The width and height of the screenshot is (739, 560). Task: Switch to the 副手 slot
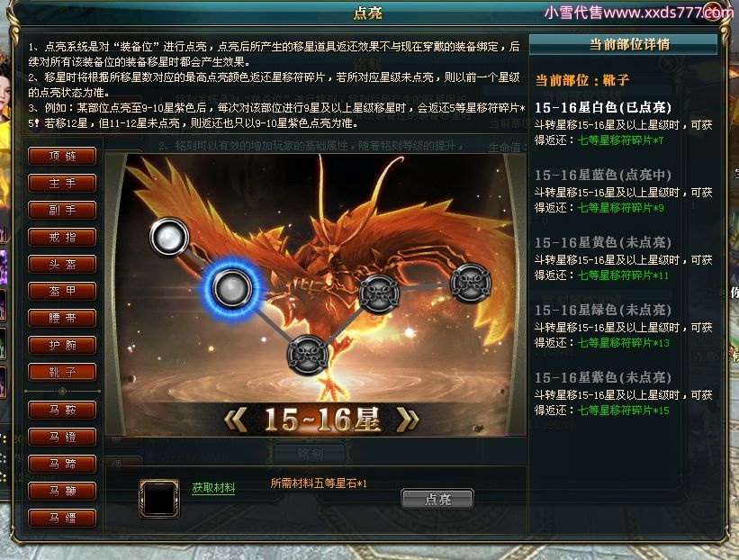coord(62,211)
